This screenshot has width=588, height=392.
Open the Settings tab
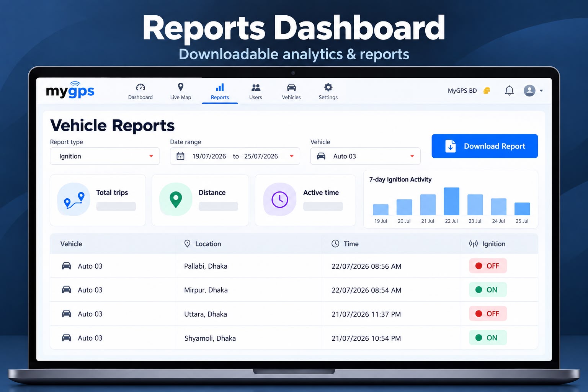click(328, 91)
